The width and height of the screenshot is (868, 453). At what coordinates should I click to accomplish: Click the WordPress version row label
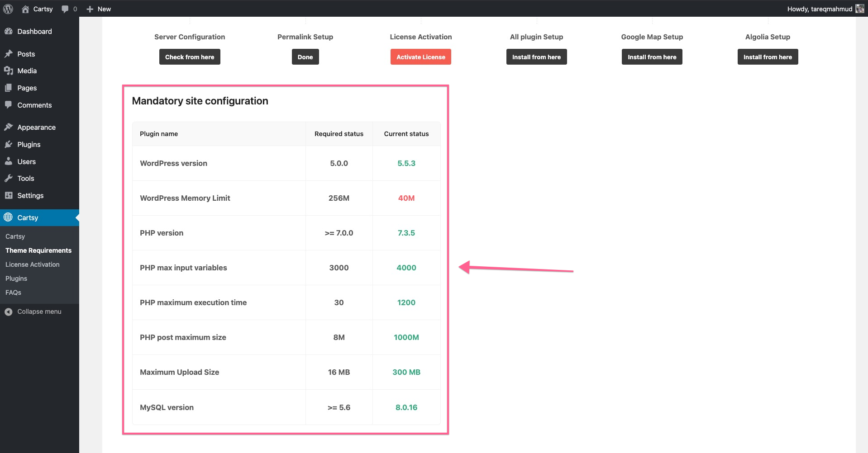point(173,163)
